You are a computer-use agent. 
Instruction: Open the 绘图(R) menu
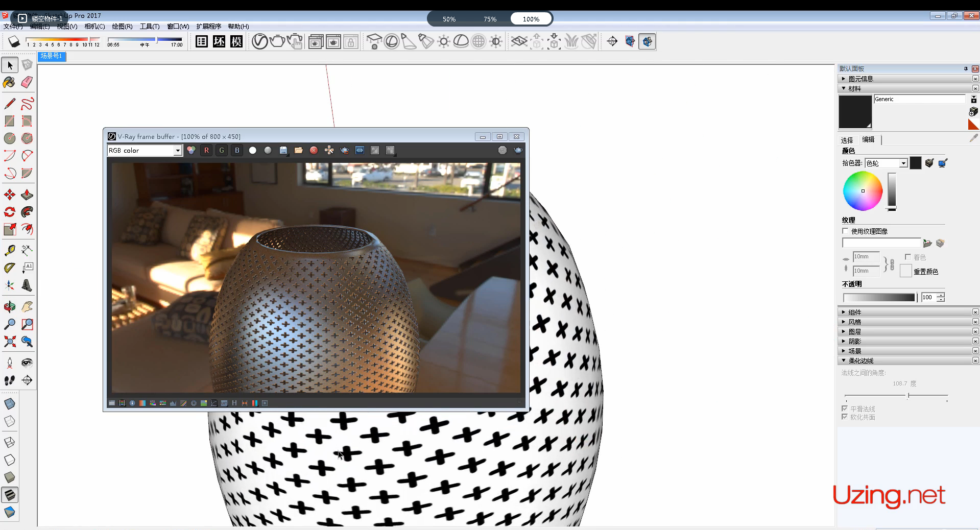pyautogui.click(x=122, y=26)
